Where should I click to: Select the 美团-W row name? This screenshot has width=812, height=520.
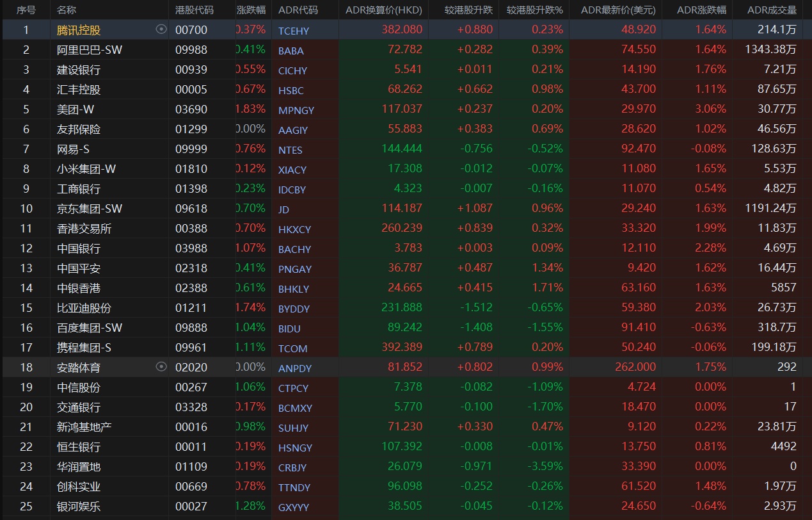pyautogui.click(x=76, y=109)
